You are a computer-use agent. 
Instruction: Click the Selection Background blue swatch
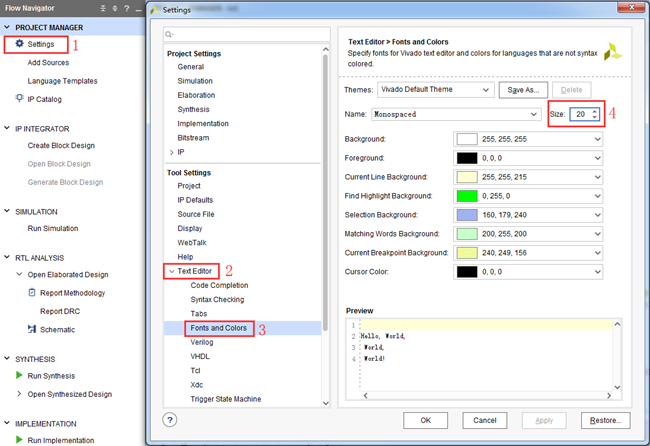(467, 215)
